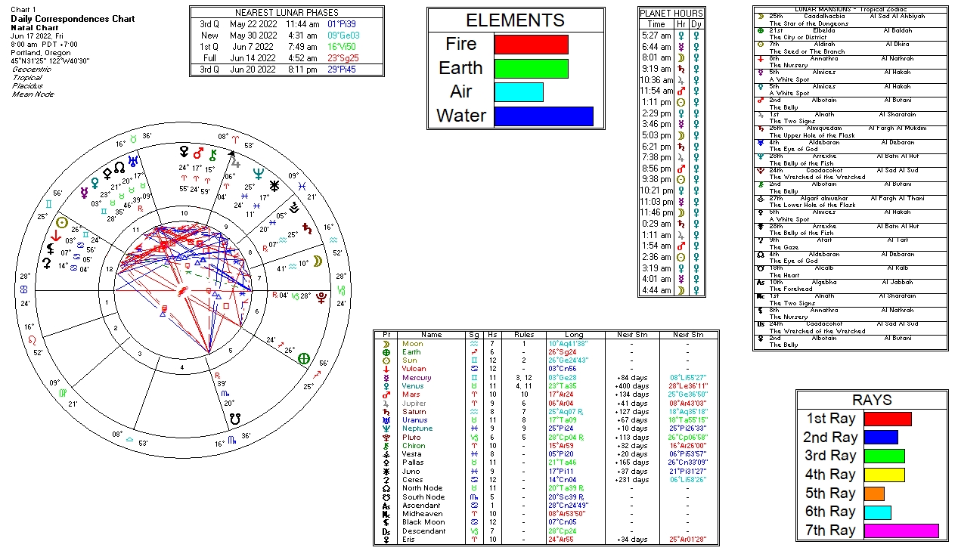Click the magenta 7th Ray bar
The height and width of the screenshot is (560, 958).
pyautogui.click(x=901, y=531)
